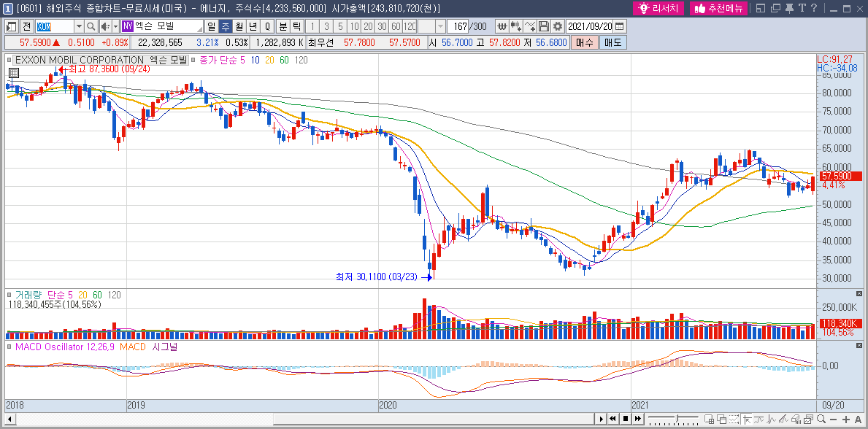This screenshot has width=868, height=429.
Task: Click the A text size icon
Action: pyautogui.click(x=858, y=419)
